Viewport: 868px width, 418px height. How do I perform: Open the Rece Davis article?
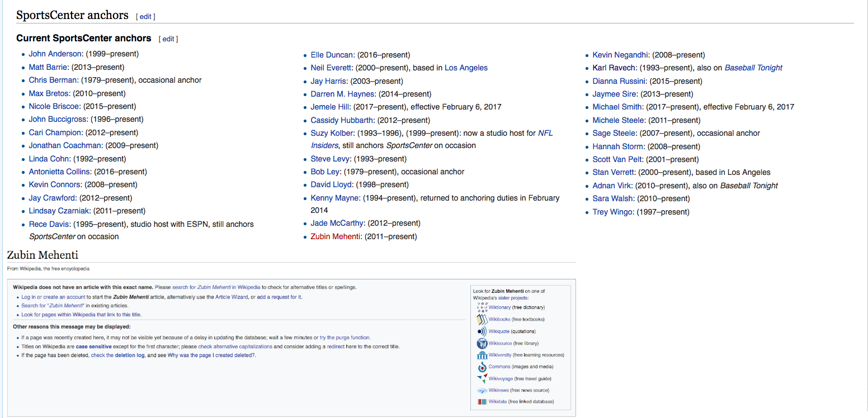pyautogui.click(x=49, y=224)
